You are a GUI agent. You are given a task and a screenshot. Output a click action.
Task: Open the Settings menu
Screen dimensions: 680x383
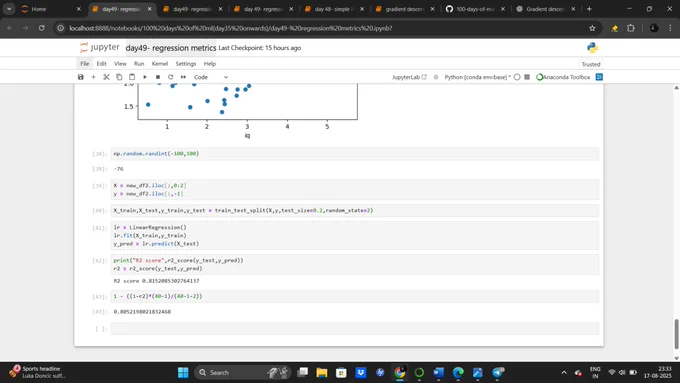click(186, 63)
